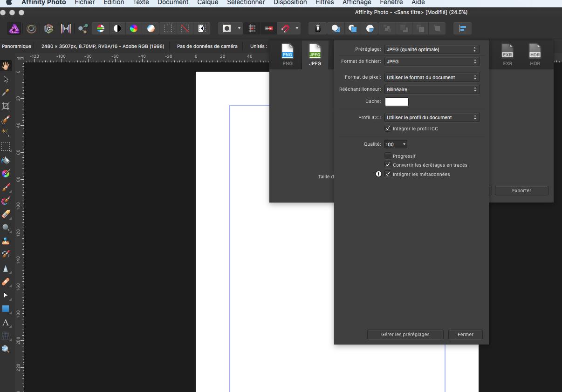Click the Deselect crossed-marquee toolbar icon

pyautogui.click(x=185, y=28)
